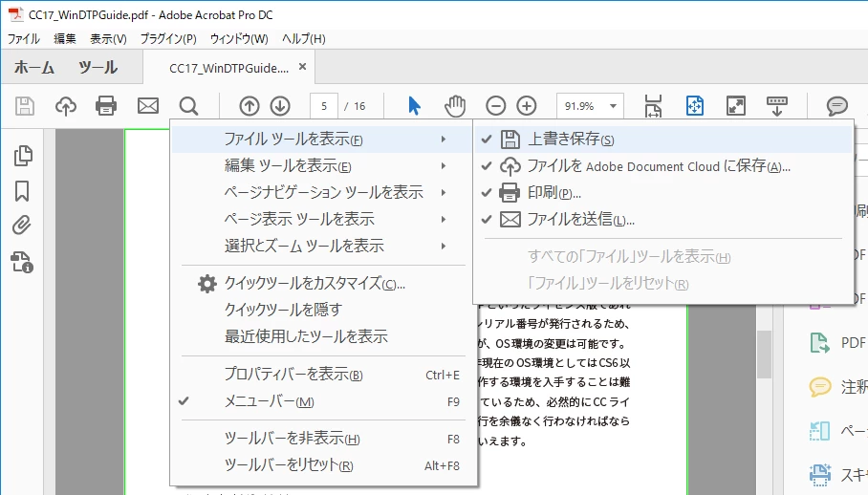Uncheck 印刷(P)... in the submenu
The image size is (868, 495).
point(662,192)
